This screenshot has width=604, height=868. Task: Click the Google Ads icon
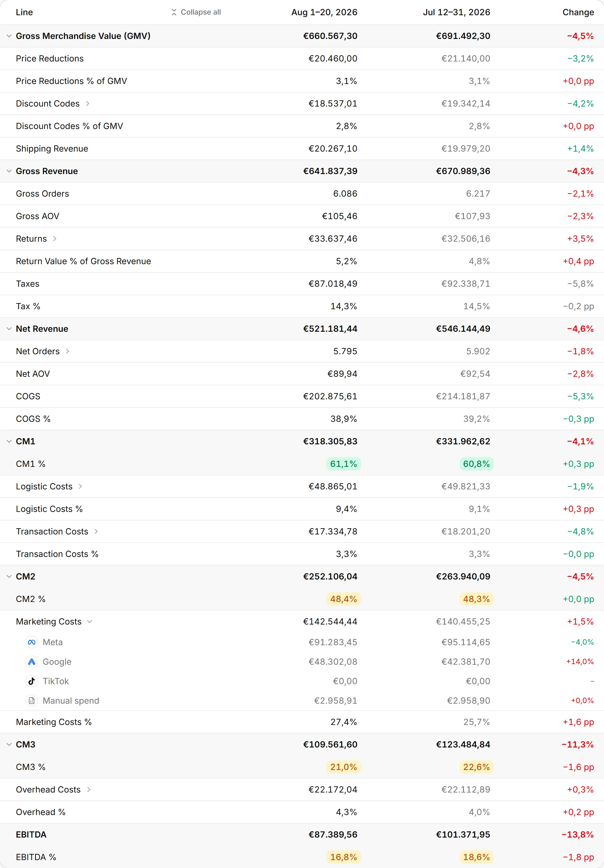point(32,662)
